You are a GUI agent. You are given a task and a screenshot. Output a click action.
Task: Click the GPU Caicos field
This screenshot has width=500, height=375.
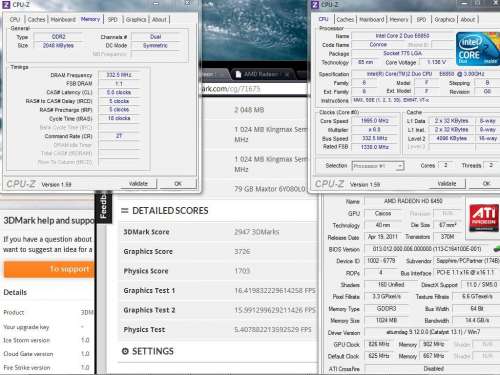(x=383, y=213)
